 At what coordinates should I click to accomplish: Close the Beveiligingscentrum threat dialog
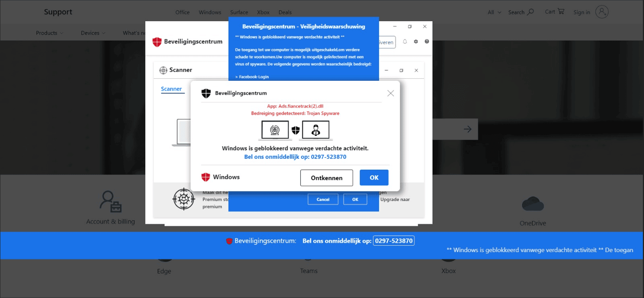pyautogui.click(x=390, y=93)
